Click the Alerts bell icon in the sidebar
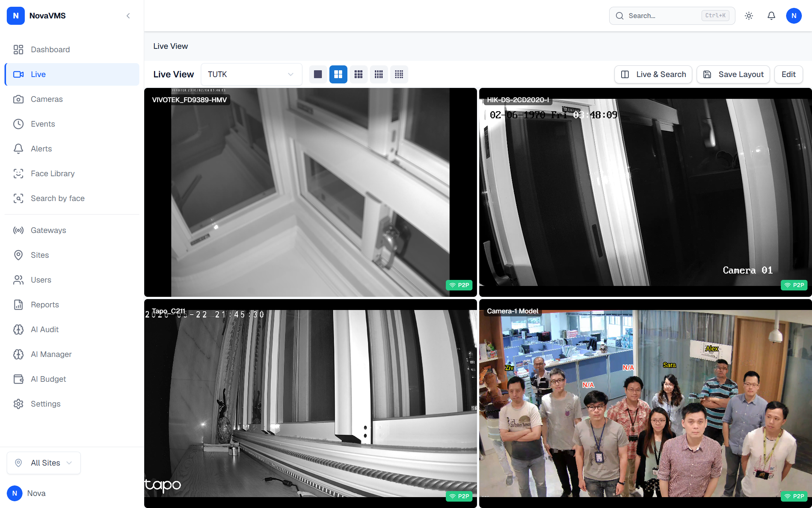The image size is (812, 508). click(x=18, y=149)
